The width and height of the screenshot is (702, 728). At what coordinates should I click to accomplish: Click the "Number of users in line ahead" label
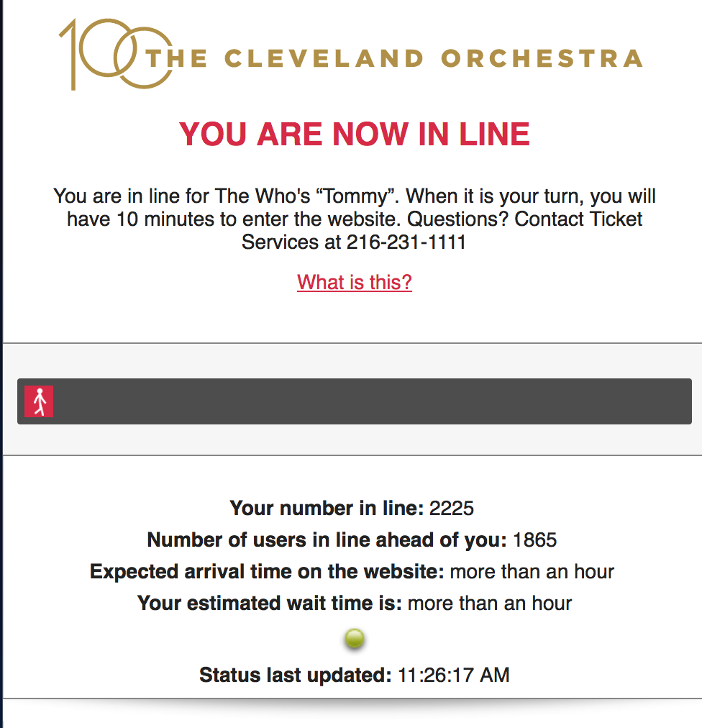(327, 540)
